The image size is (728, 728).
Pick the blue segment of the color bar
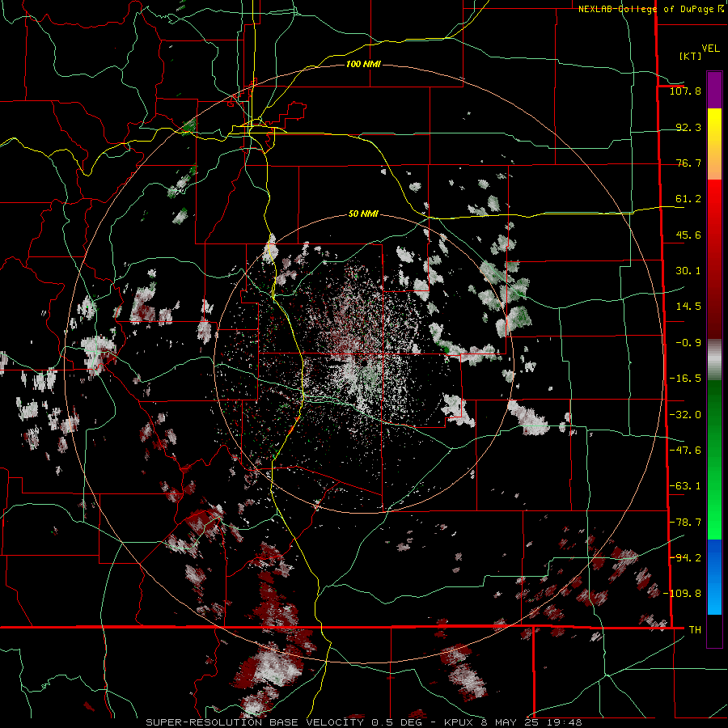pyautogui.click(x=714, y=577)
